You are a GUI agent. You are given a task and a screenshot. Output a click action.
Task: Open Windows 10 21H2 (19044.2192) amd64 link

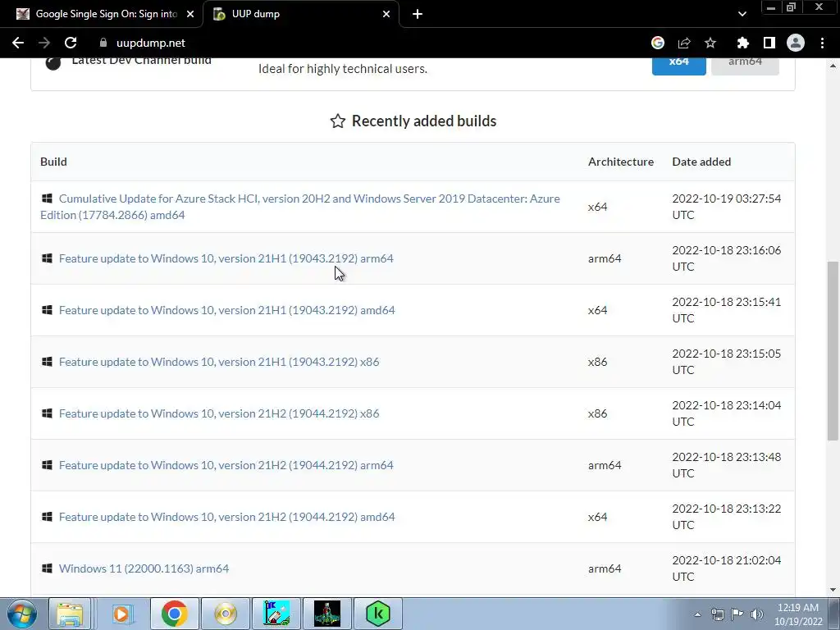(226, 517)
